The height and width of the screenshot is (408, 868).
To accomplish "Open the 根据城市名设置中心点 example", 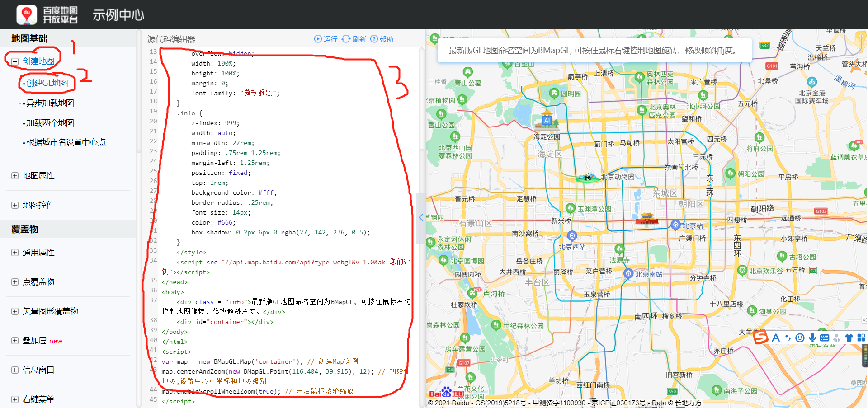I will (66, 142).
